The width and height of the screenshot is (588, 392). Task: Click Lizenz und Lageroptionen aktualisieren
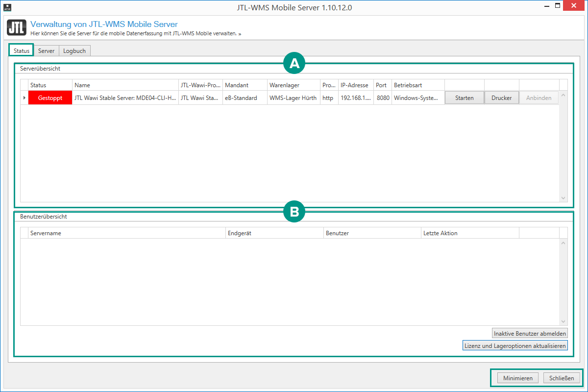click(x=515, y=346)
